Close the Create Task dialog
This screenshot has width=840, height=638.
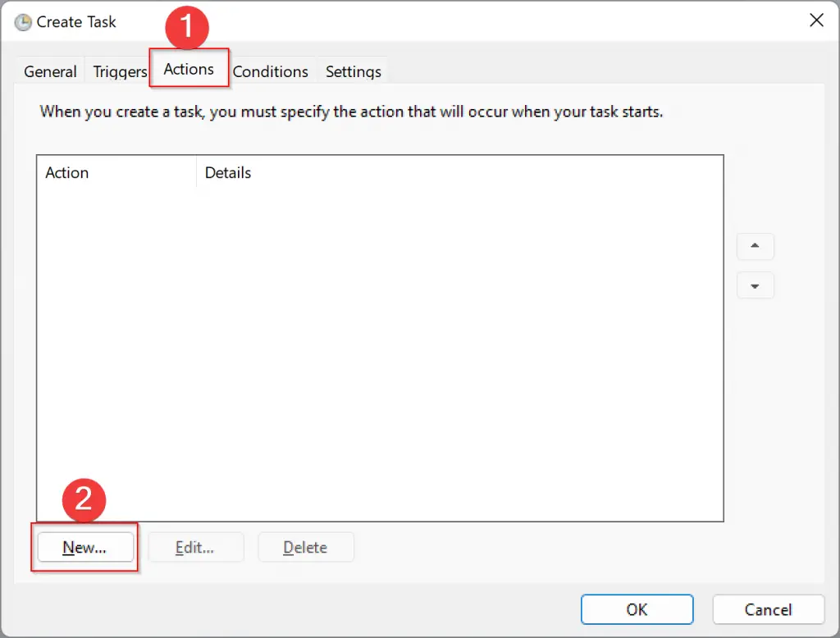pyautogui.click(x=816, y=21)
